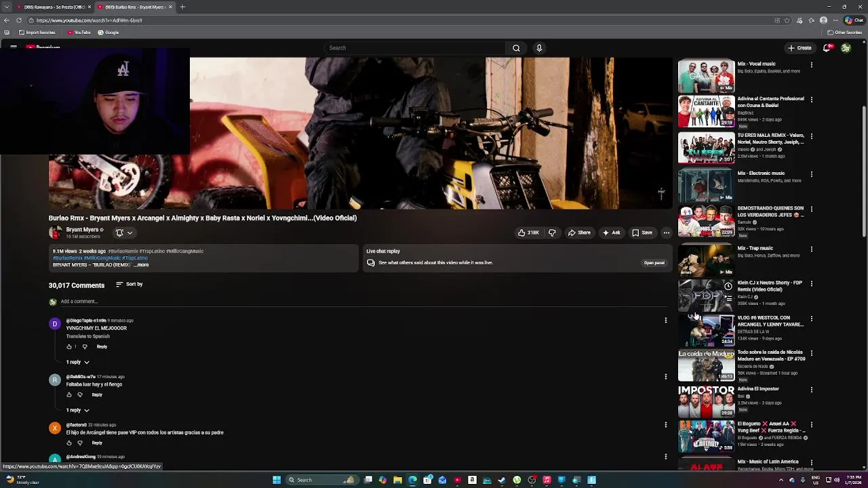Click the Ask button under the video
This screenshot has width=868, height=488.
(611, 232)
